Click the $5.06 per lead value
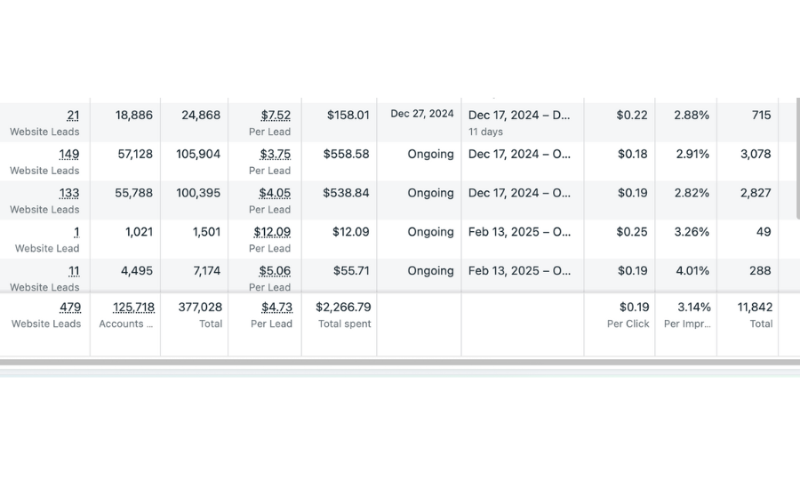800x485 pixels. tap(275, 271)
